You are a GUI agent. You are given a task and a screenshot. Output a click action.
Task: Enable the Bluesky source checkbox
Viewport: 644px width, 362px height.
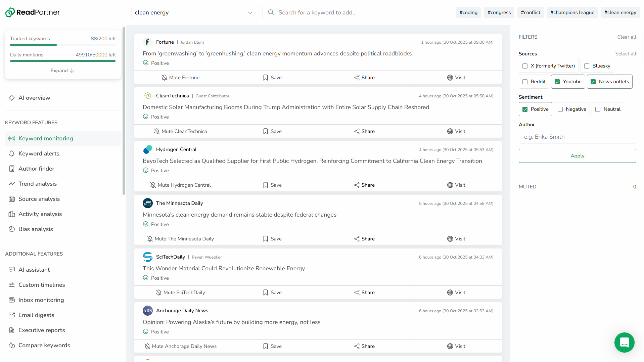pos(587,66)
